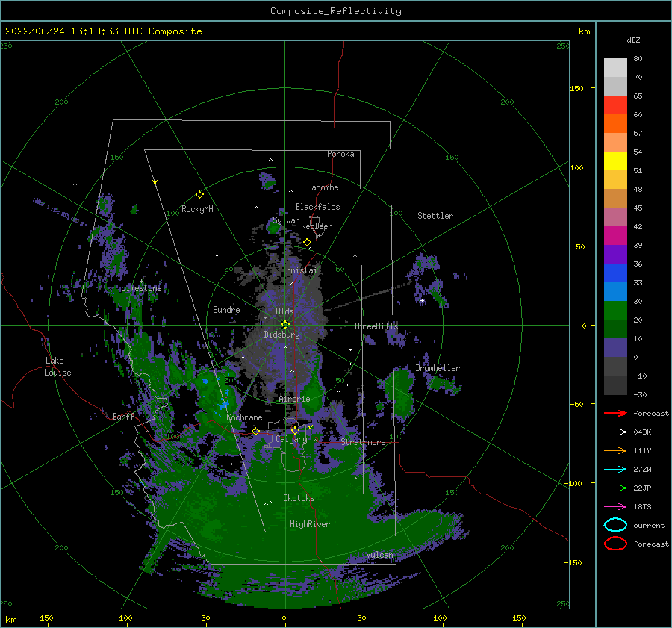The image size is (672, 628).
Task: Click the magenta 18TS arrow icon
Action: (615, 507)
